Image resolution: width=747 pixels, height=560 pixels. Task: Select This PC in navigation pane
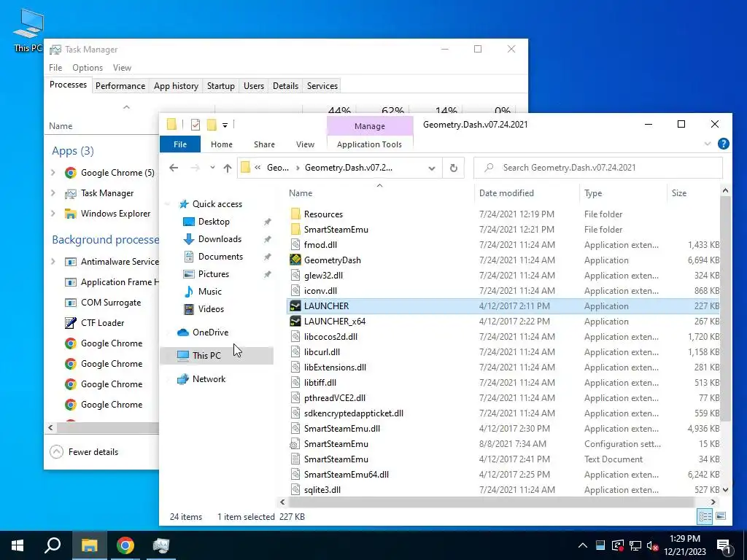[x=217, y=356]
